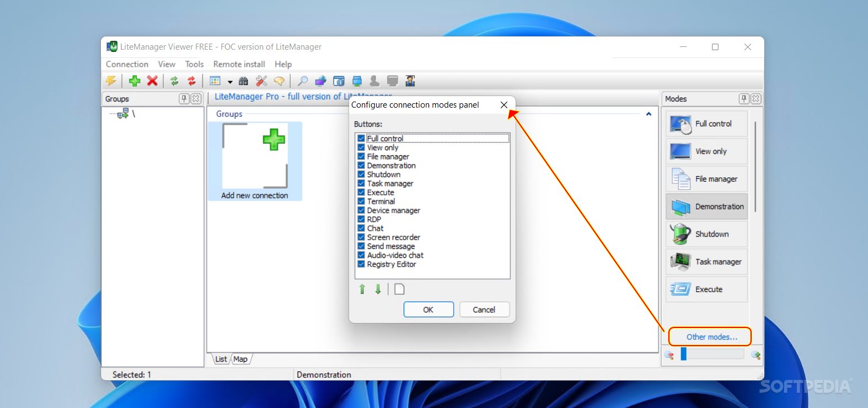The width and height of the screenshot is (868, 408).
Task: Open the wrench and screwdriver settings icon
Action: tap(261, 81)
